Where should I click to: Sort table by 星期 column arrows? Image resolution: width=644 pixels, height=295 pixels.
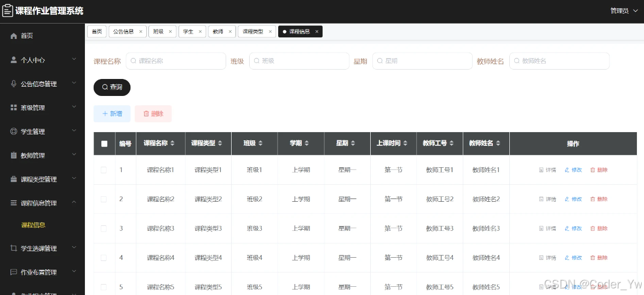[x=353, y=144]
